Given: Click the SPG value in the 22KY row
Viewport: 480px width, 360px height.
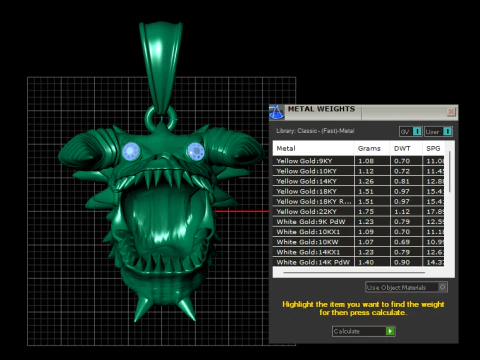Looking at the screenshot, I should [x=435, y=211].
